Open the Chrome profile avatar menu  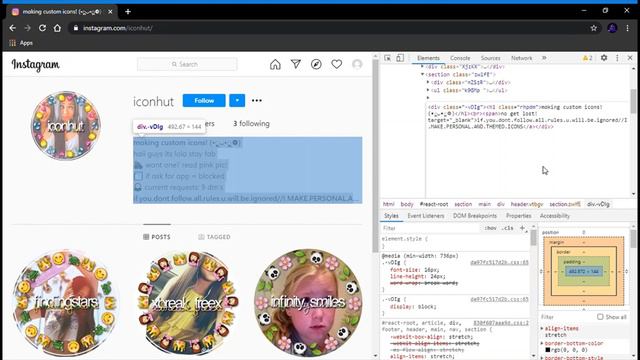[612, 28]
